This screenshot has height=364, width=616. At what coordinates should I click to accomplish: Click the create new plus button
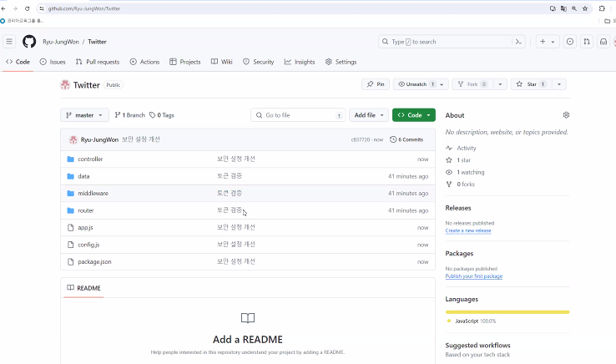(543, 41)
